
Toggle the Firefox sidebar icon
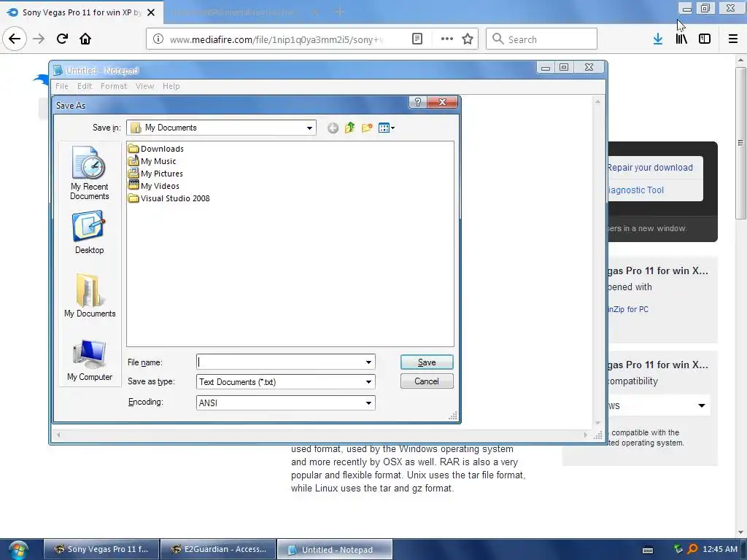705,39
